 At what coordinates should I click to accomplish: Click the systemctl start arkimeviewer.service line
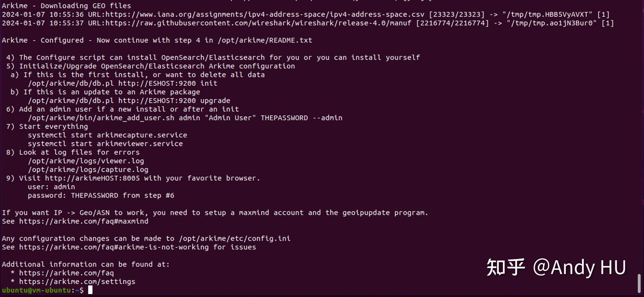[x=105, y=144]
